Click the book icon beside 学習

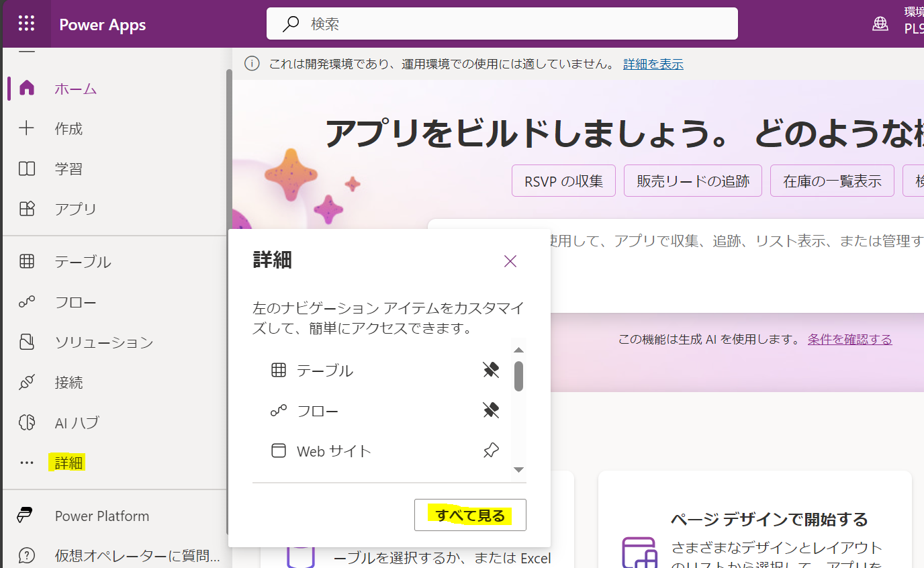[x=27, y=169]
